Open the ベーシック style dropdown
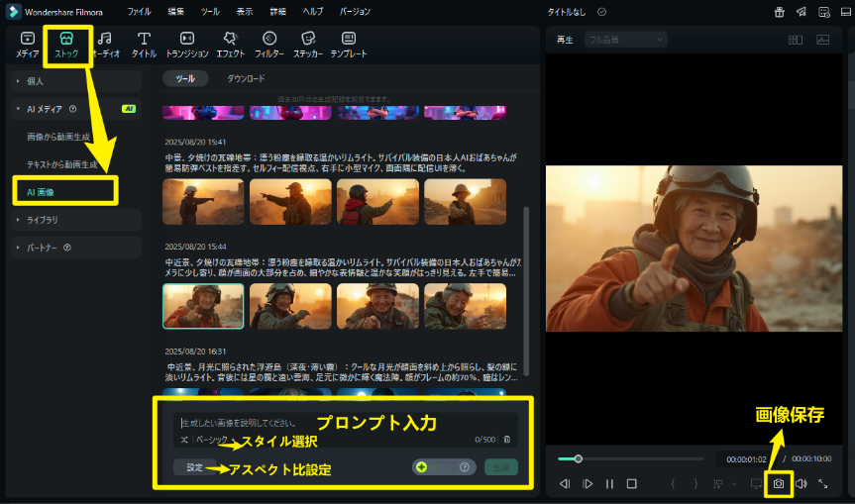 click(x=216, y=440)
